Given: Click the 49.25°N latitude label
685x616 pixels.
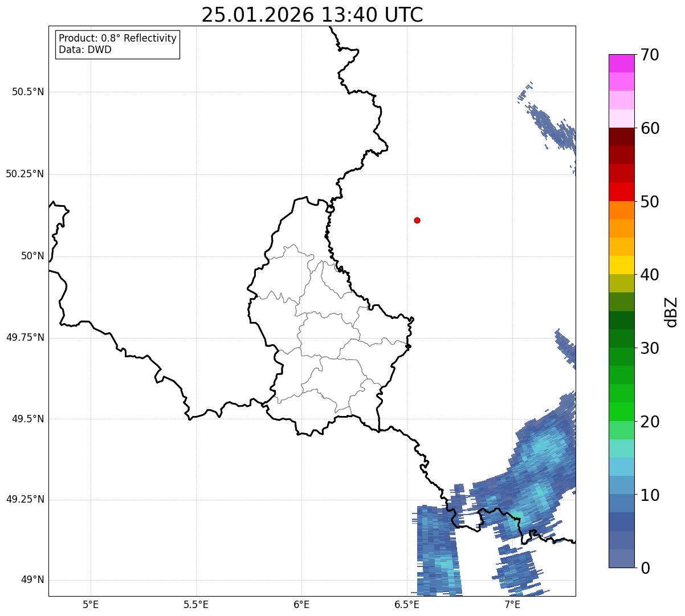Looking at the screenshot, I should tap(25, 500).
